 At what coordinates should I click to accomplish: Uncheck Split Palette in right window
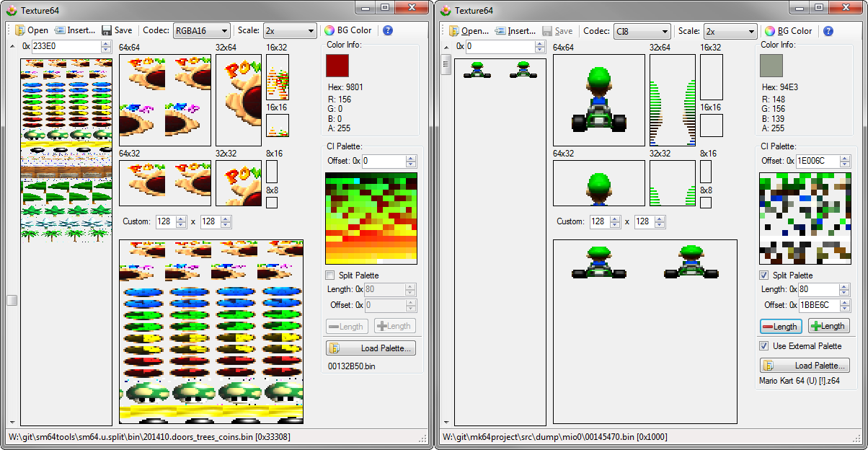pos(764,275)
